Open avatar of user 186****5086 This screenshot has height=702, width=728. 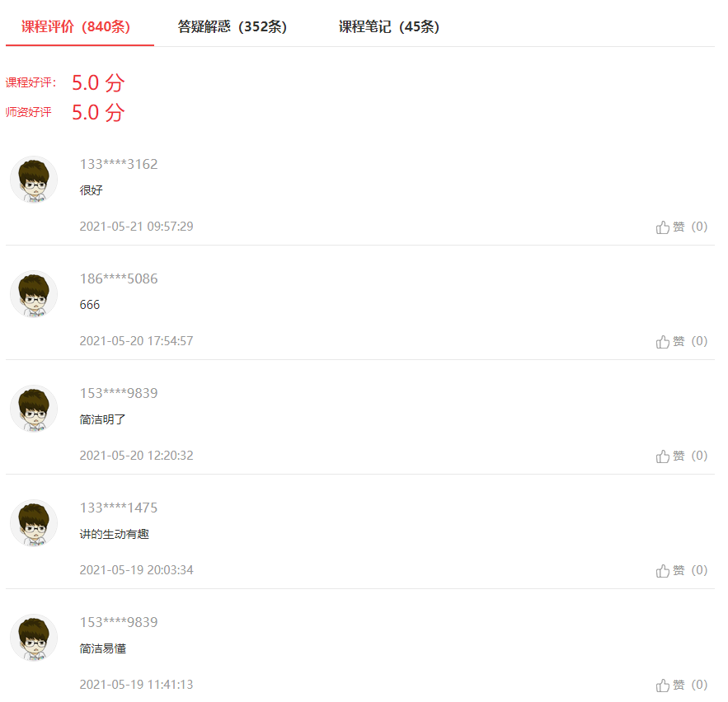(34, 294)
